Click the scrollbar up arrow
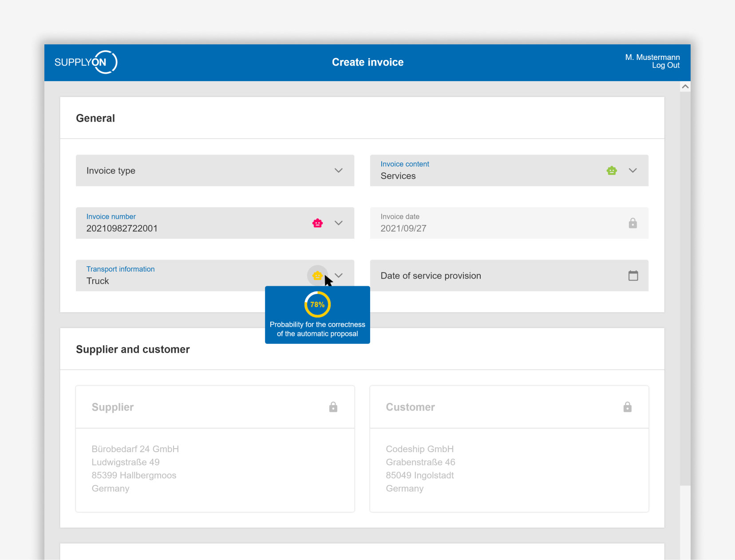The height and width of the screenshot is (560, 735). click(x=685, y=87)
